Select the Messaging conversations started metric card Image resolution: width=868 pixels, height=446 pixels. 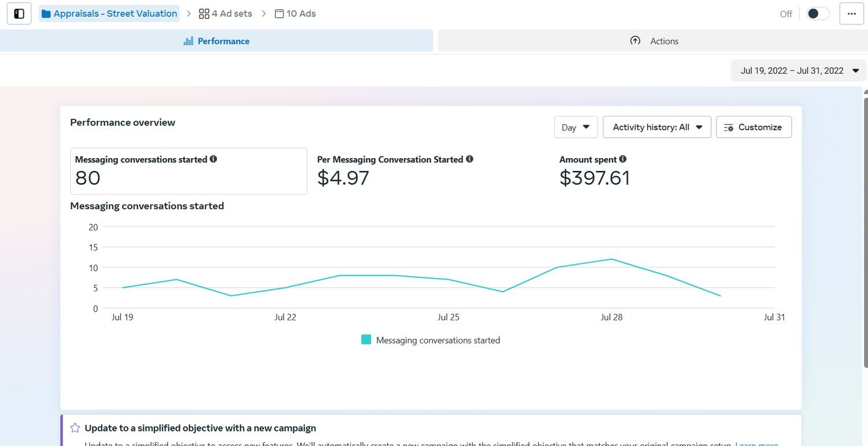point(189,171)
